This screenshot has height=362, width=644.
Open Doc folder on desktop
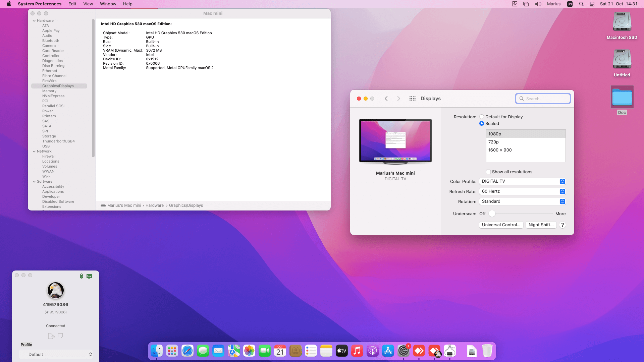(622, 101)
